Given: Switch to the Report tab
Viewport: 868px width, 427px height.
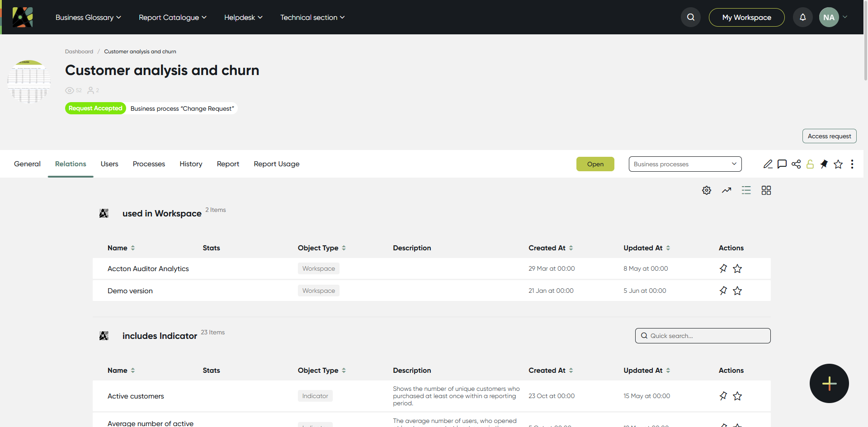Looking at the screenshot, I should pyautogui.click(x=228, y=164).
